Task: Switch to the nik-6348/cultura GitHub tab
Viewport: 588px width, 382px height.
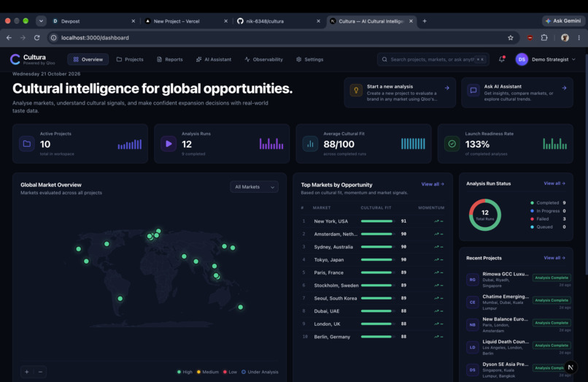Action: (x=279, y=21)
